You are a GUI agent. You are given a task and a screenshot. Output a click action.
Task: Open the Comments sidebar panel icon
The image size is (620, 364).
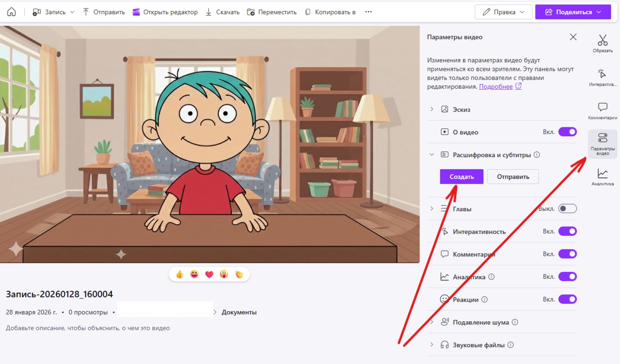tap(602, 110)
